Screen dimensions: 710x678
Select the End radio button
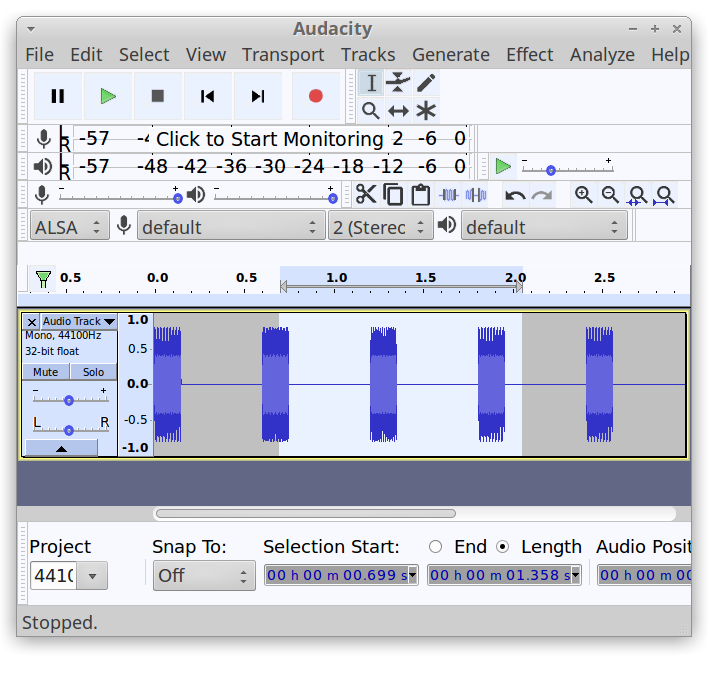[x=436, y=547]
